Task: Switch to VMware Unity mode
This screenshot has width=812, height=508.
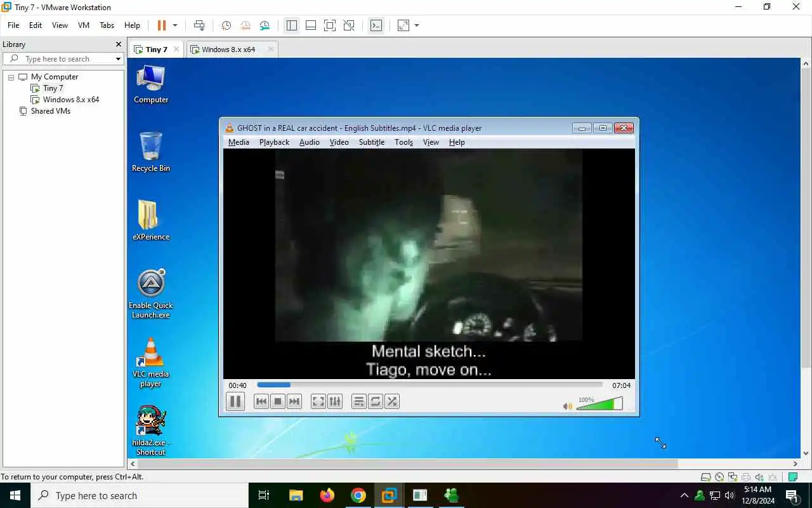Action: pos(349,25)
